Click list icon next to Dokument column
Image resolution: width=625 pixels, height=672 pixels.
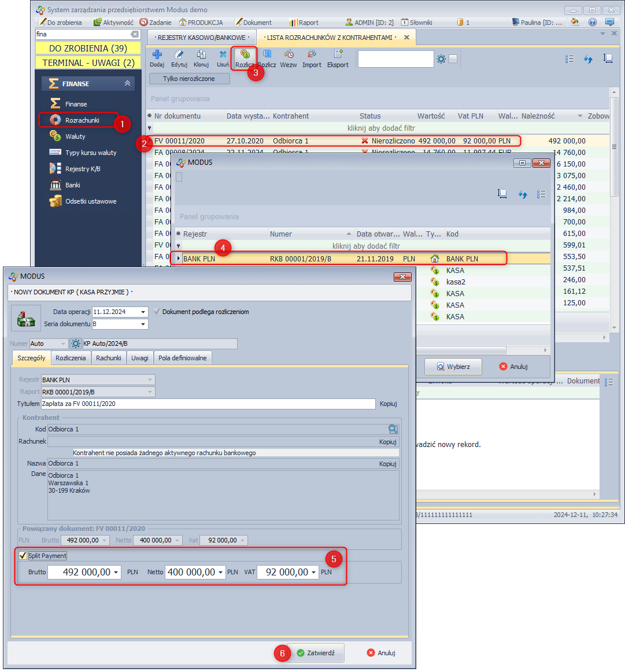pyautogui.click(x=609, y=382)
